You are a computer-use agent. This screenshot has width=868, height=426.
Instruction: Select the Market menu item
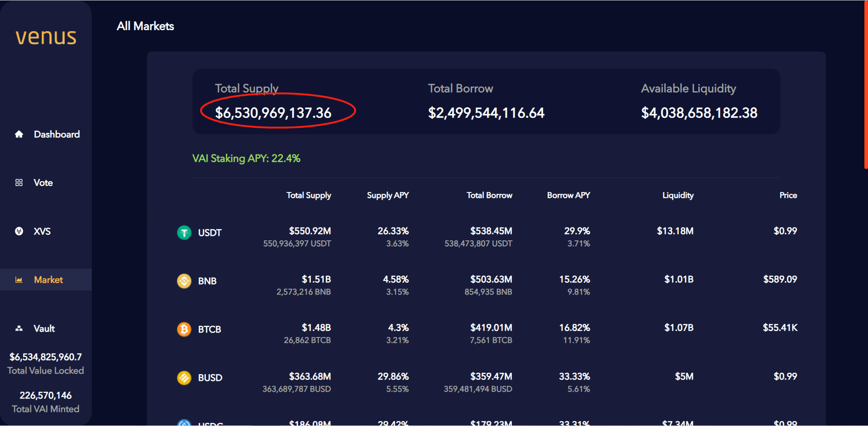click(48, 280)
